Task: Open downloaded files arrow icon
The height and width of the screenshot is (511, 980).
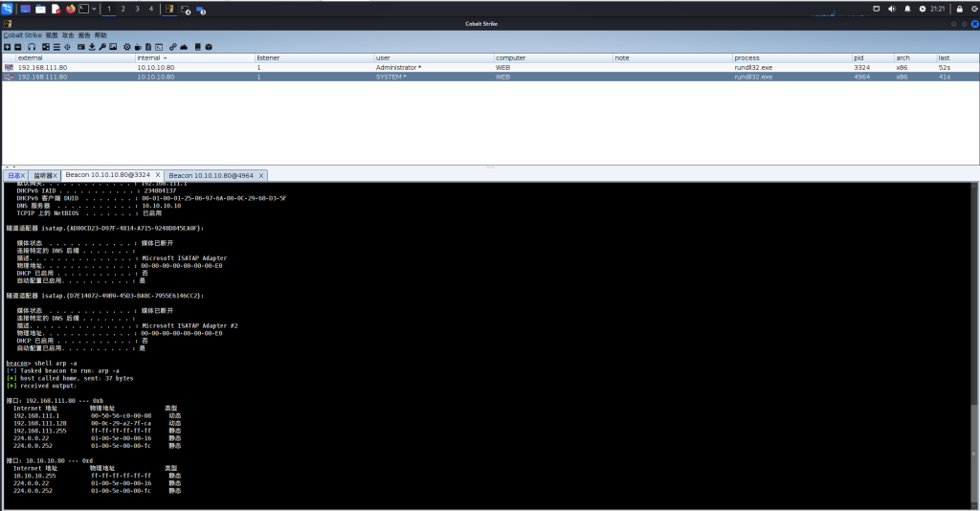Action: pyautogui.click(x=92, y=47)
